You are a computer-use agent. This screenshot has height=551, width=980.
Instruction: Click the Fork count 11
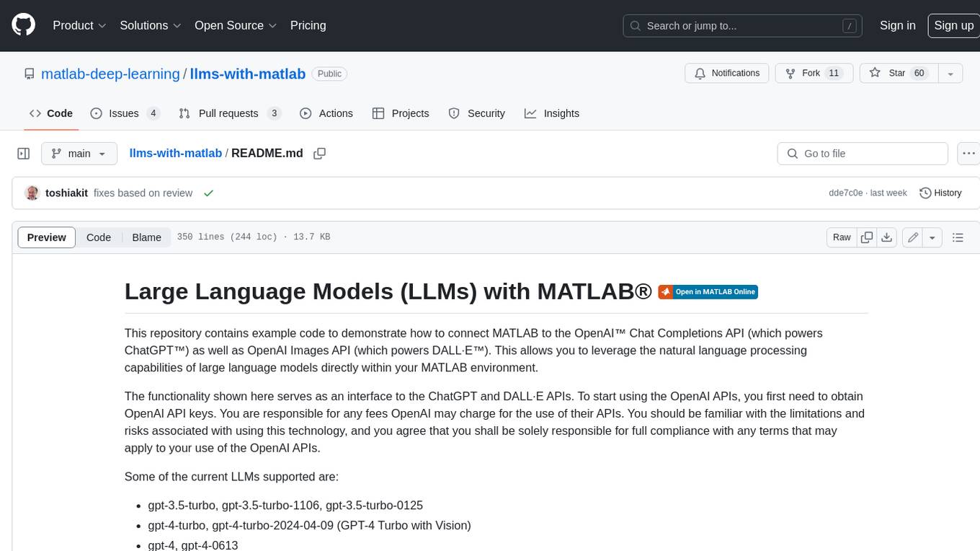[x=834, y=74]
